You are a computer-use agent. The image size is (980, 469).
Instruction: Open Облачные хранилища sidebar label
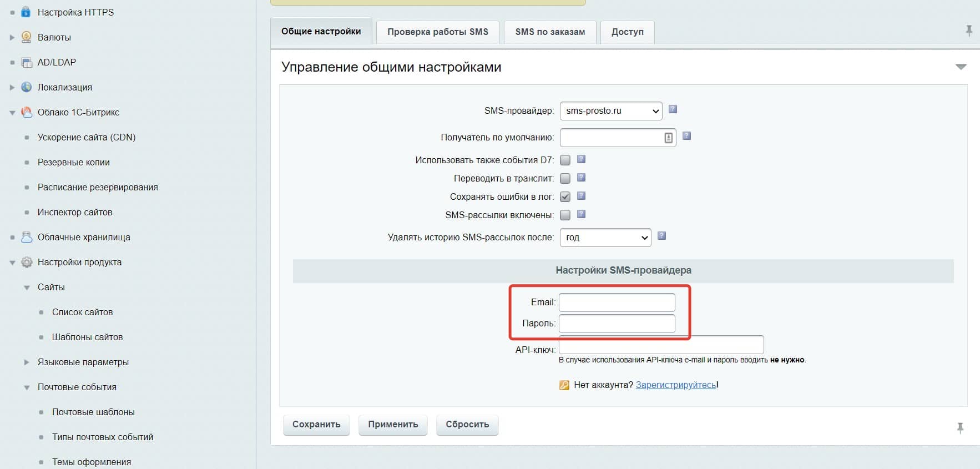pos(84,237)
